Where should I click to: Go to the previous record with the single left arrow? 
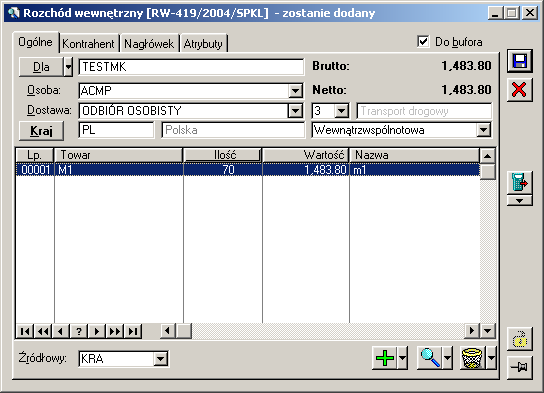pyautogui.click(x=61, y=331)
